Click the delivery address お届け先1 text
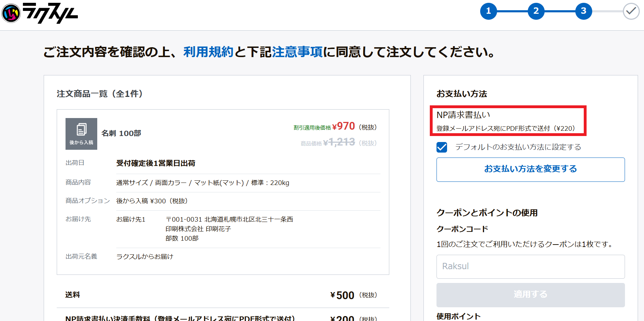 (x=131, y=220)
